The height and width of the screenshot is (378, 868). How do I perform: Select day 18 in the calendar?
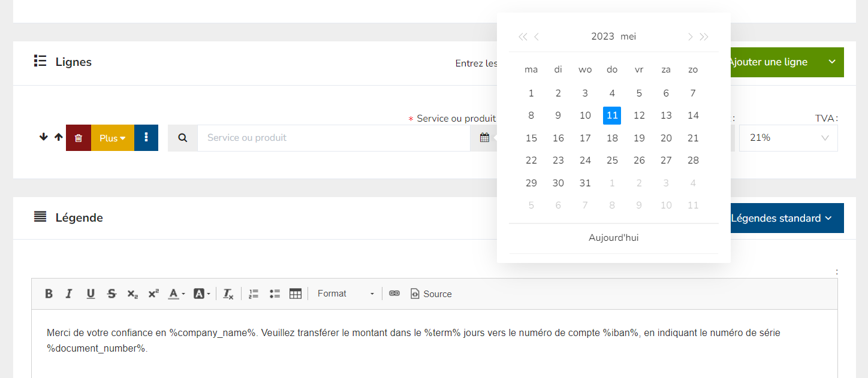click(612, 138)
